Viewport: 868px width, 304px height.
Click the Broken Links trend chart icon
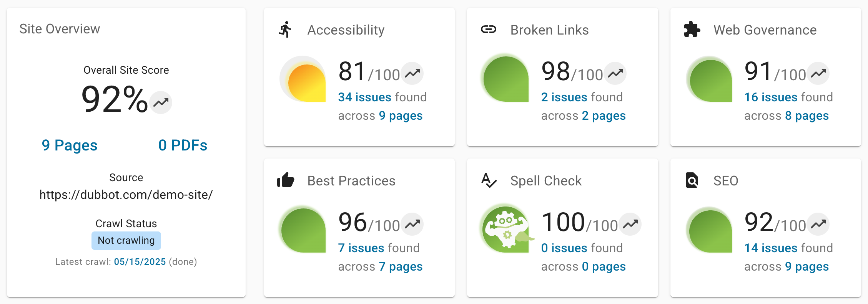(x=615, y=73)
